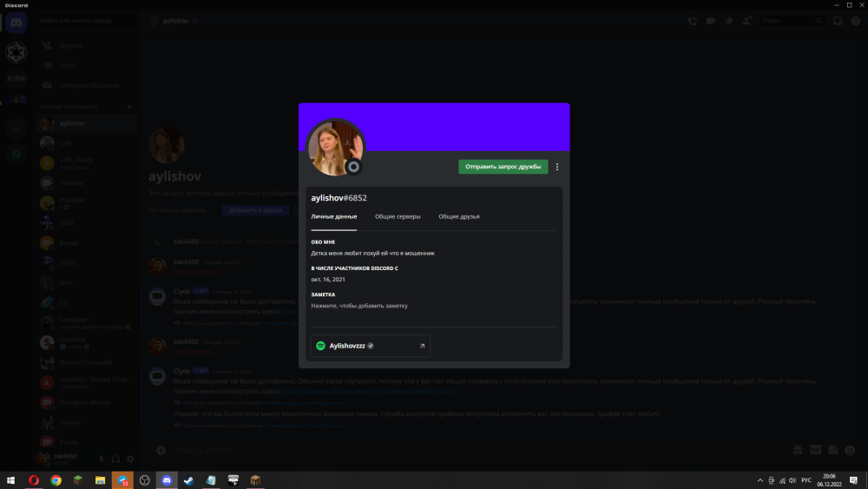
Task: Open the DM with zeFFo
Action: click(x=86, y=262)
